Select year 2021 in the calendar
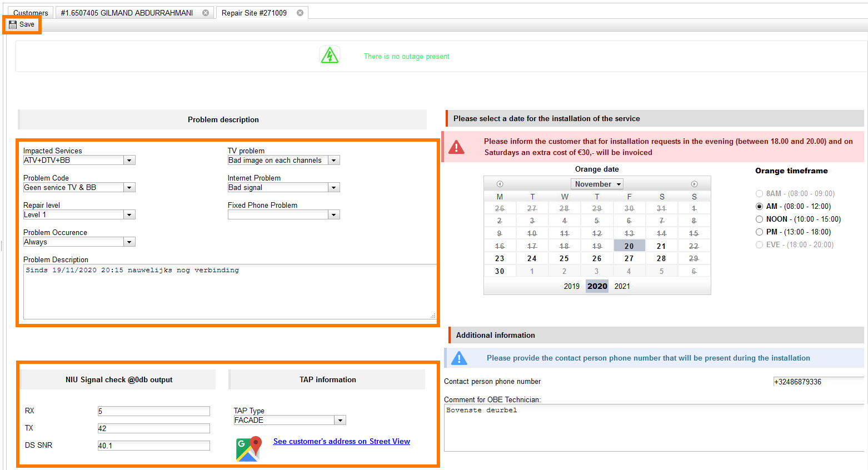 (622, 286)
